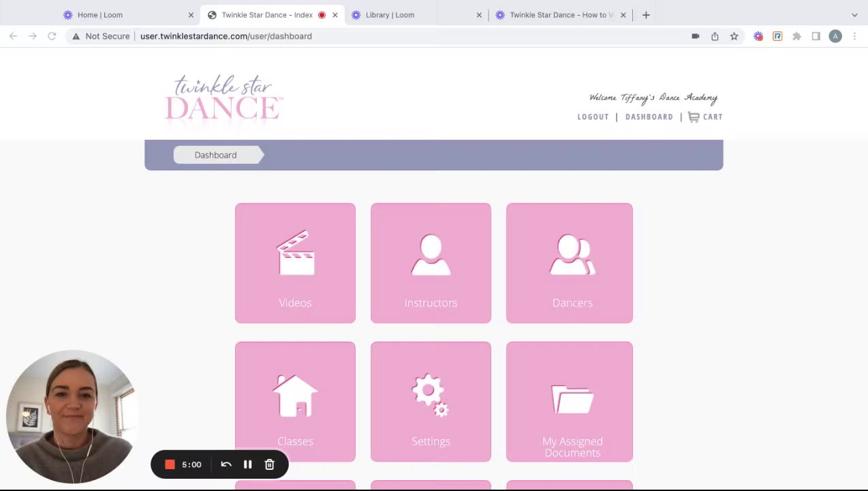Click Welcome Tiffany's Dance Academy text

(653, 98)
